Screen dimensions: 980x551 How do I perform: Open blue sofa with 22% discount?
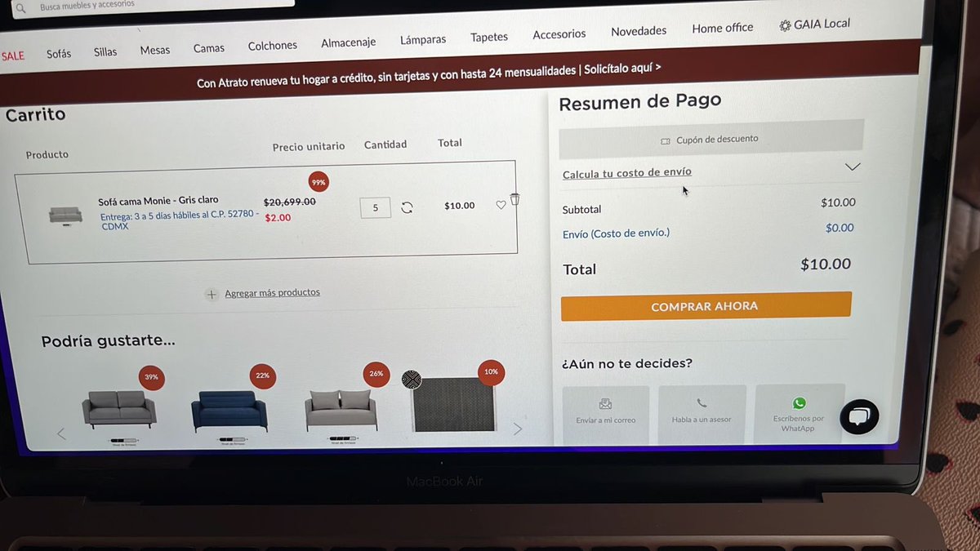229,411
